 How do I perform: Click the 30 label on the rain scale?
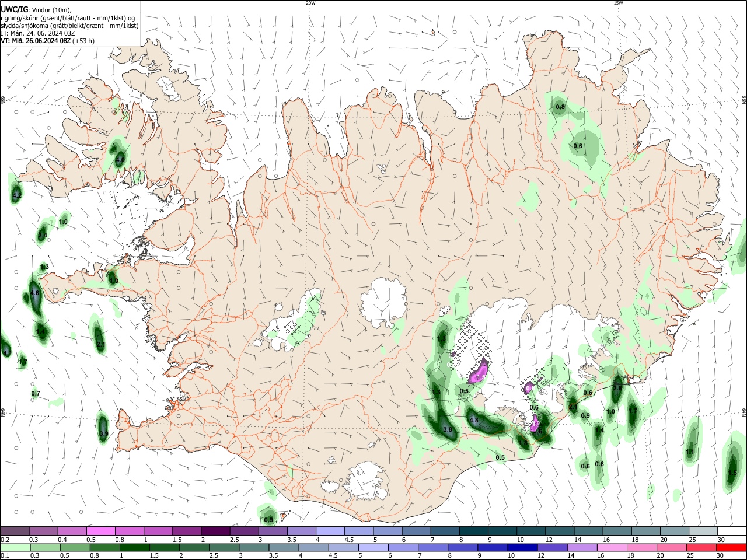click(x=721, y=555)
